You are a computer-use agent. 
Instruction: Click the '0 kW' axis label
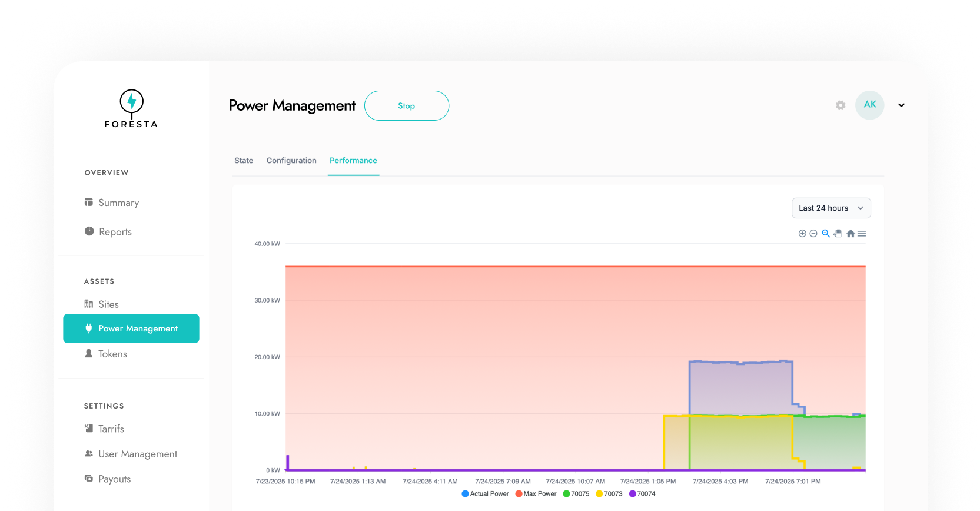click(x=273, y=470)
